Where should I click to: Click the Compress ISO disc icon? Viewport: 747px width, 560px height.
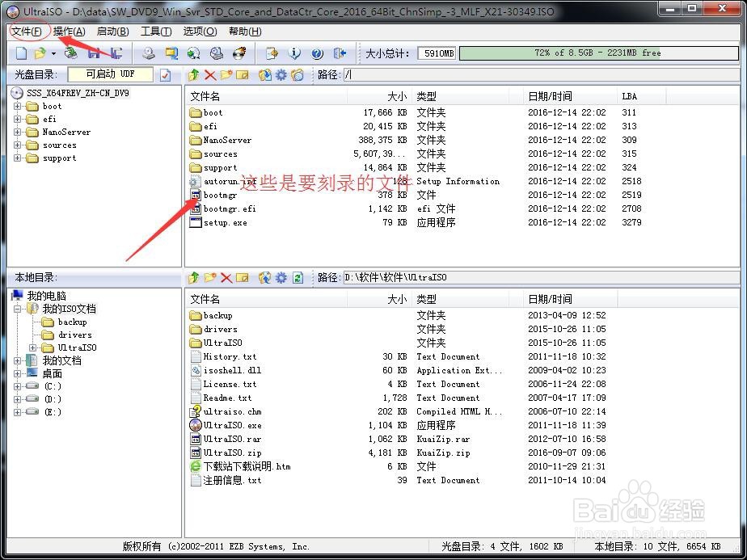[x=193, y=53]
